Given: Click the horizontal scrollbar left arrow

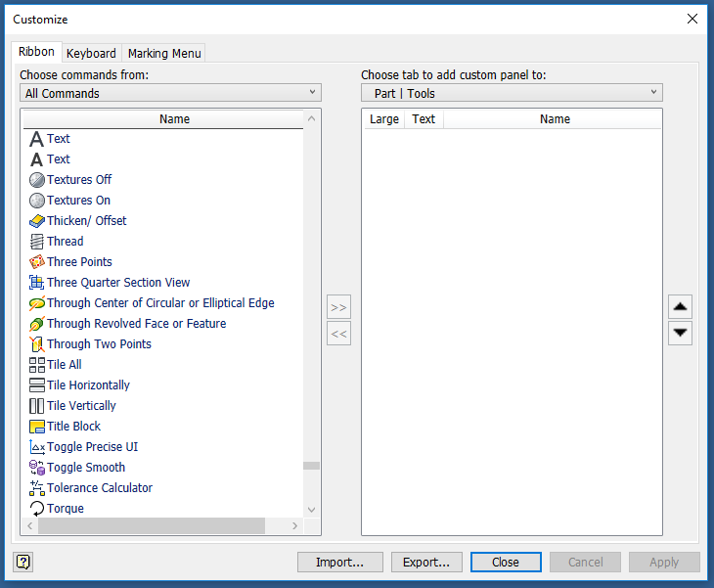Looking at the screenshot, I should point(30,525).
